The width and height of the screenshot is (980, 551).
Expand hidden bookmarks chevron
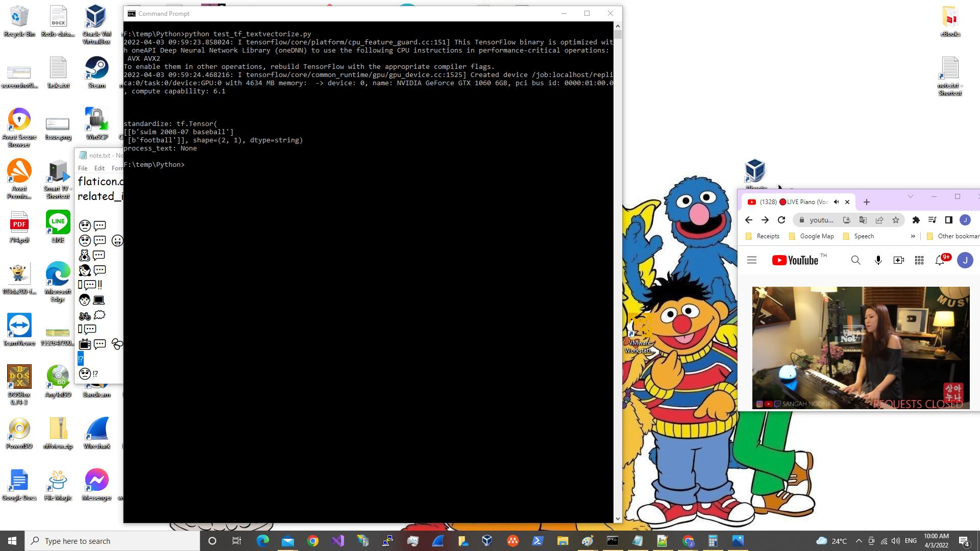pyautogui.click(x=913, y=236)
